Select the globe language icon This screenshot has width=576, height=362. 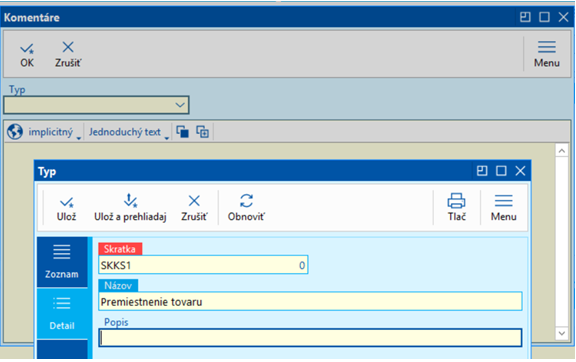tap(15, 132)
